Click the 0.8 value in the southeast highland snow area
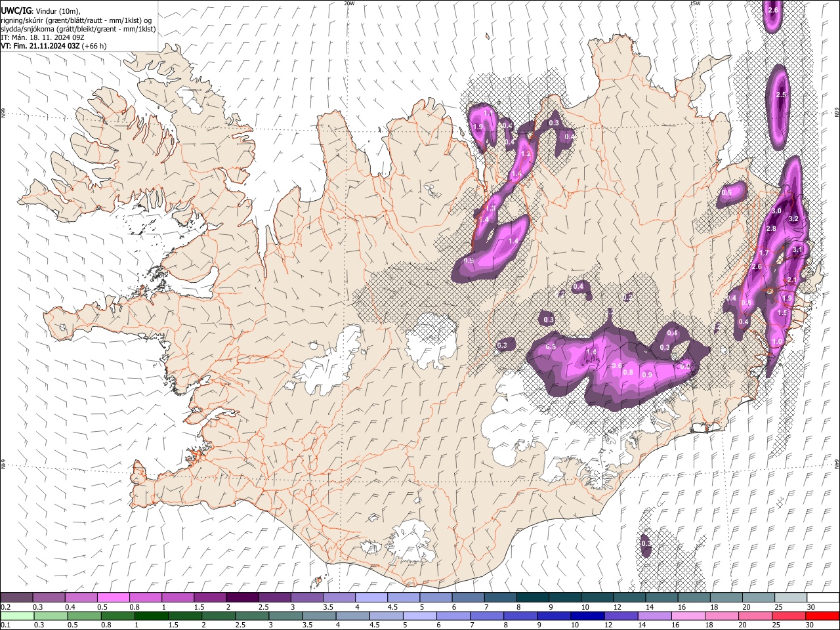The image size is (840, 630). [x=628, y=373]
